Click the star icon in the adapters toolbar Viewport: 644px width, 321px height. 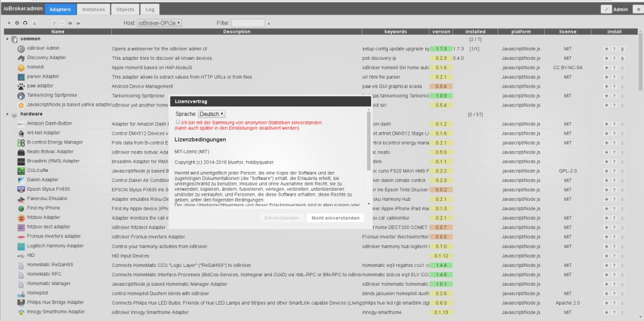(x=9, y=23)
